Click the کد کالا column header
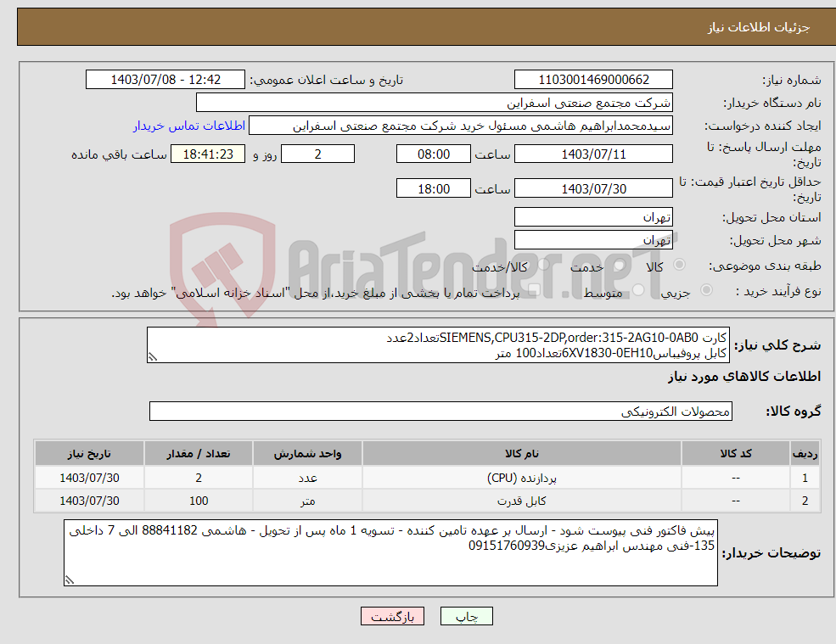The width and height of the screenshot is (836, 644). pos(736,453)
